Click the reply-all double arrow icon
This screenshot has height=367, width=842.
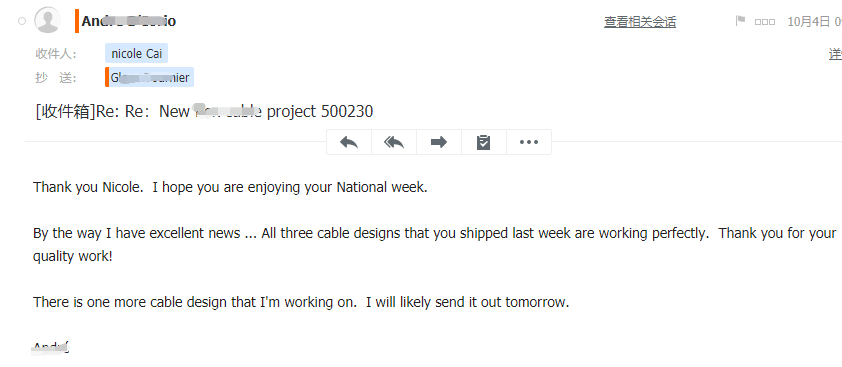click(x=394, y=142)
